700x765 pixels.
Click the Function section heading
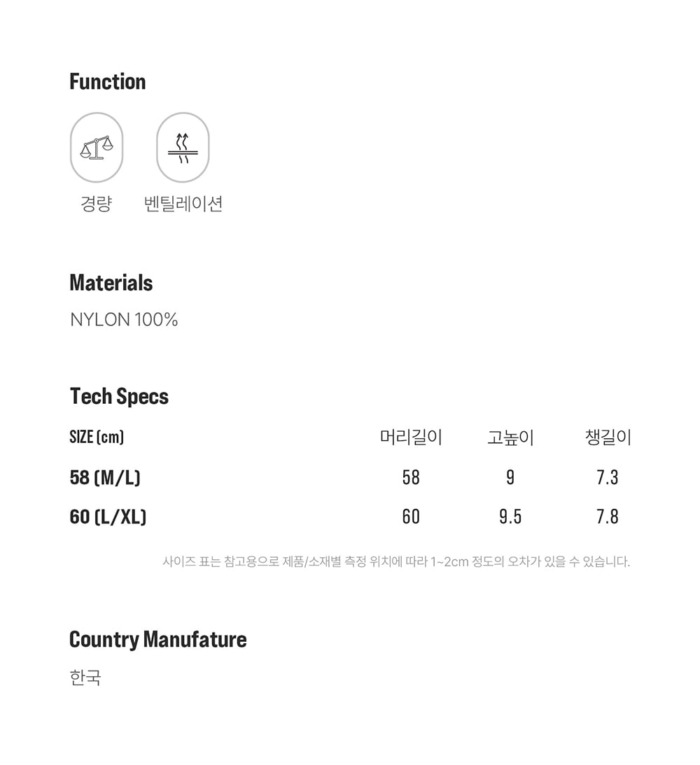(x=108, y=82)
